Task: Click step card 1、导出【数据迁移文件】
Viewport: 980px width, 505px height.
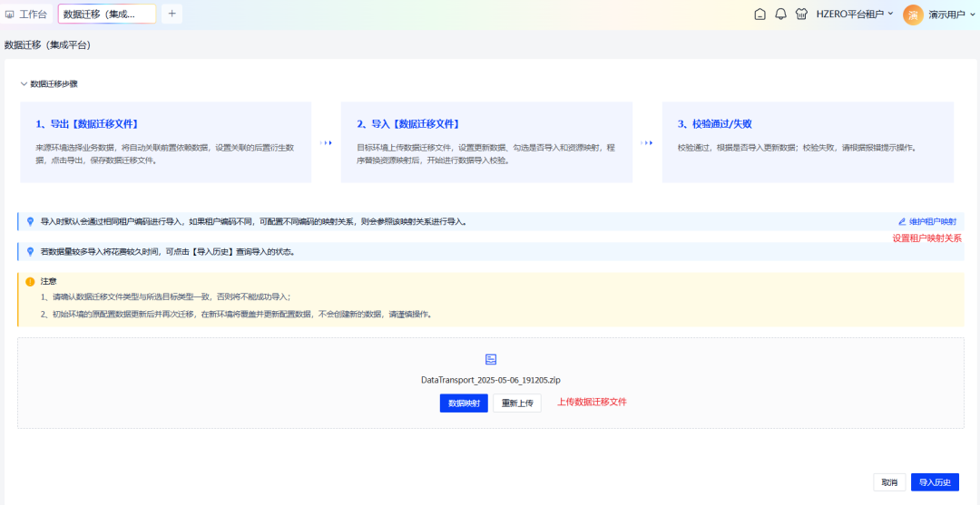Action: (166, 142)
